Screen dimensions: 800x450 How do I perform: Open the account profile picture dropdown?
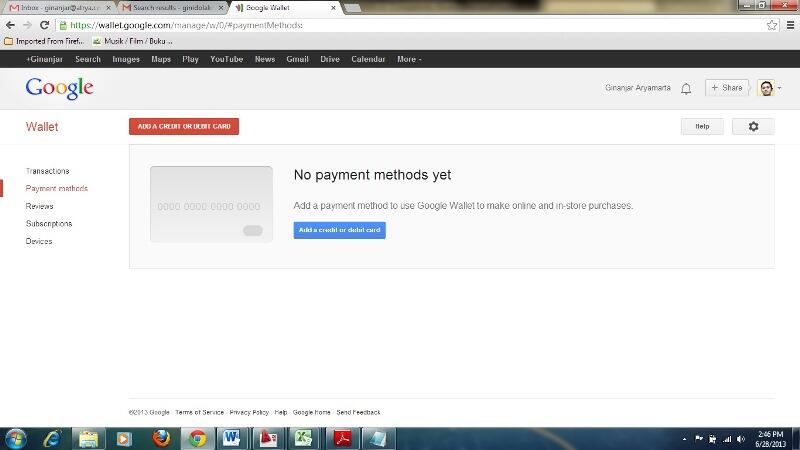pos(769,88)
